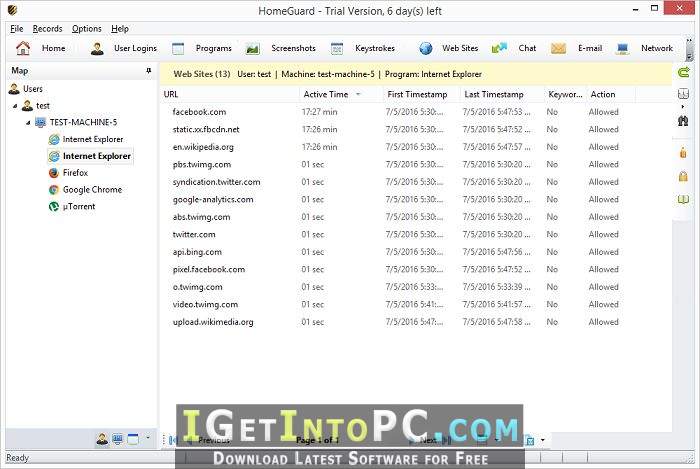Sort by First Timestamp column header
Screen dimensions: 700x469
point(421,94)
